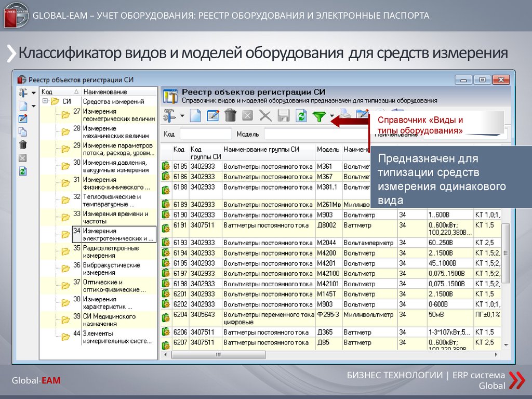Refresh the registry list in main toolbar
Image resolution: width=532 pixels, height=399 pixels.
[301, 116]
